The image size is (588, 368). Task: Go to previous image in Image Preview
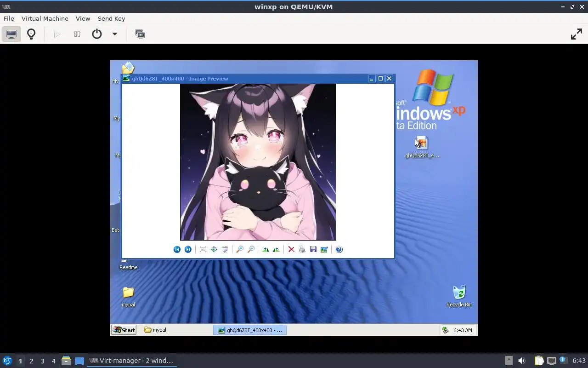(x=177, y=249)
